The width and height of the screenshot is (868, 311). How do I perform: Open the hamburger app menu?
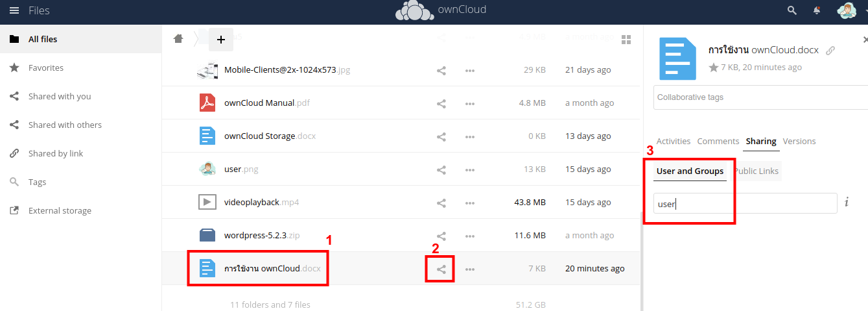pyautogui.click(x=14, y=10)
